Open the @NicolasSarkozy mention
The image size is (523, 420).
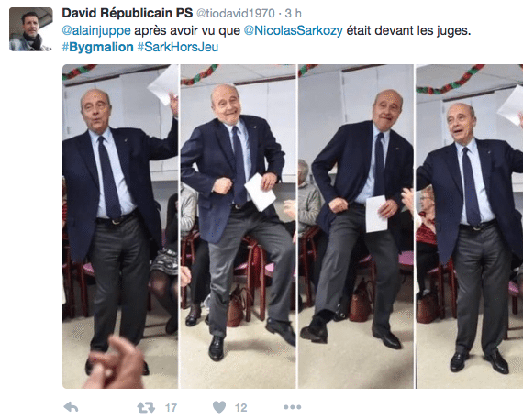pyautogui.click(x=294, y=30)
